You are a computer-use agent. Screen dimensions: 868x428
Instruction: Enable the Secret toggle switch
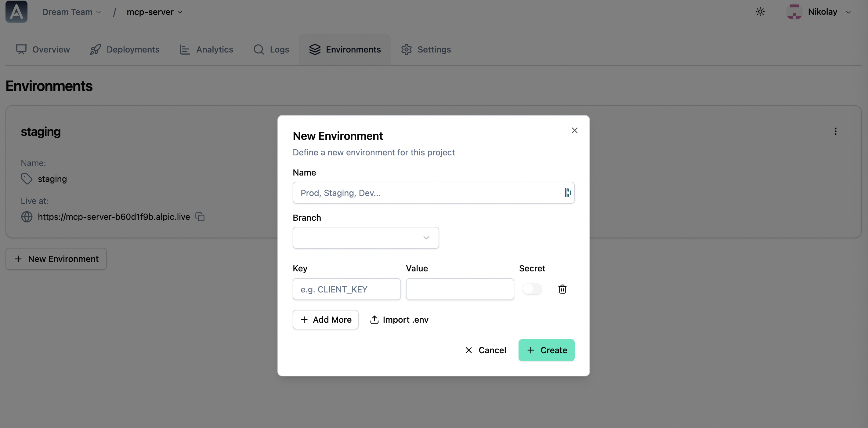[x=532, y=289]
